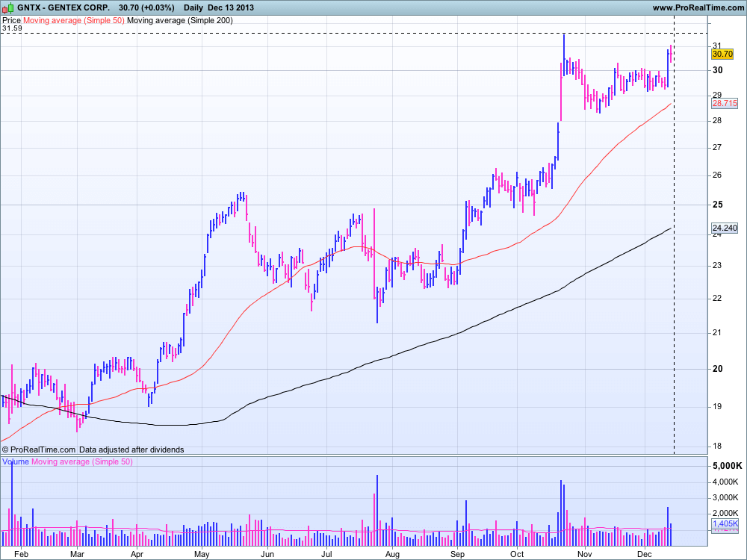Click the 24.240 moving average tag
The width and height of the screenshot is (747, 560).
click(x=725, y=228)
